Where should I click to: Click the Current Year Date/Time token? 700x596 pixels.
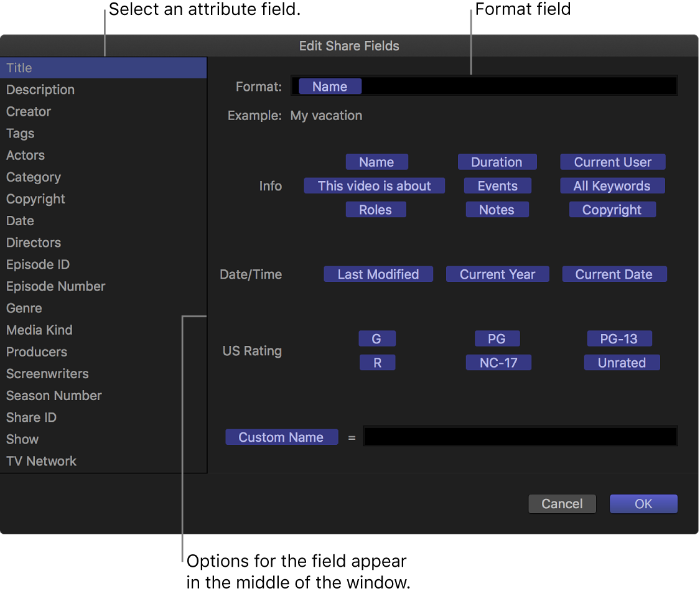[497, 274]
